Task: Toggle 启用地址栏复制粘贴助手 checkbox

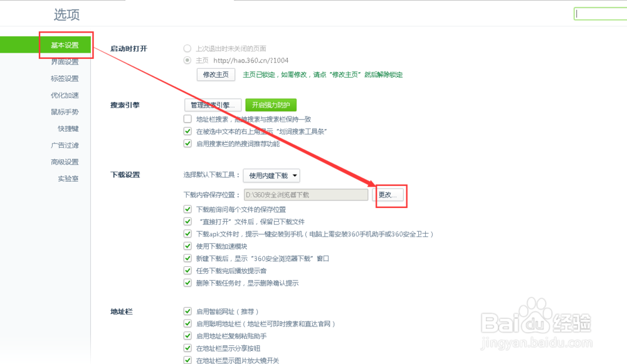Action: 187,336
